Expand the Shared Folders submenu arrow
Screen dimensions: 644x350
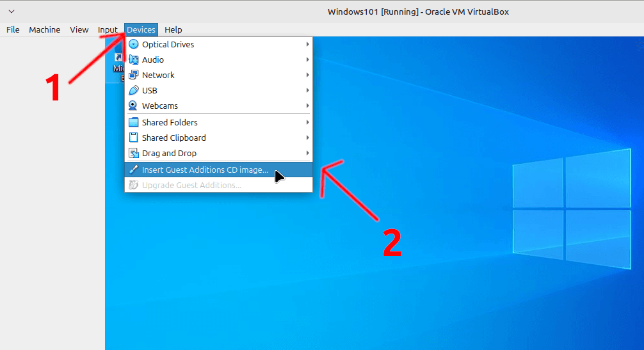307,122
